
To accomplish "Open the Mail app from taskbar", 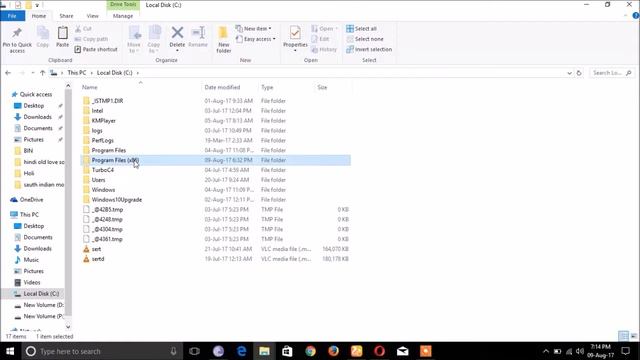I will click(402, 351).
